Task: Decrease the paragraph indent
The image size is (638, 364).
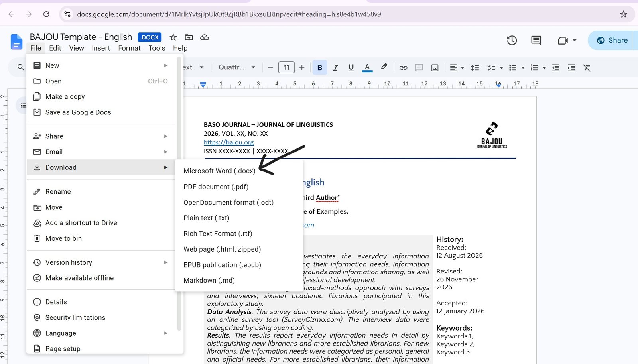Action: (x=556, y=68)
